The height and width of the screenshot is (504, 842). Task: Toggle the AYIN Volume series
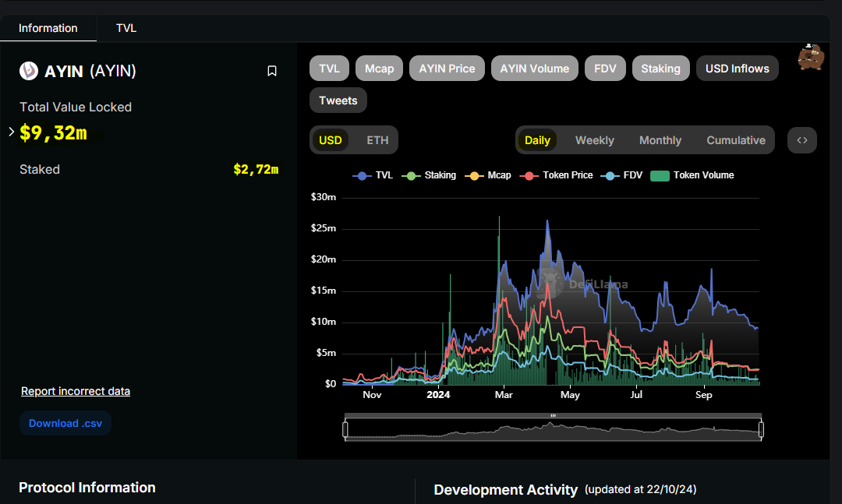pos(534,69)
